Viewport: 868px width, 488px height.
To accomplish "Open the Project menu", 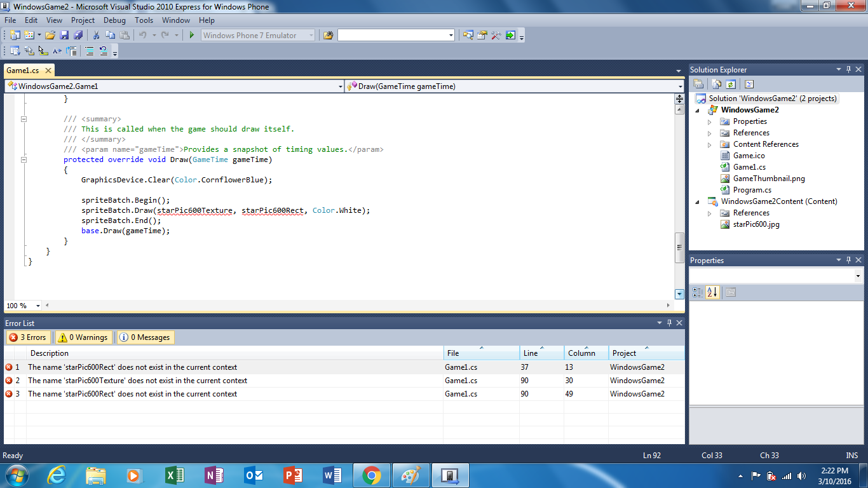I will click(x=83, y=20).
